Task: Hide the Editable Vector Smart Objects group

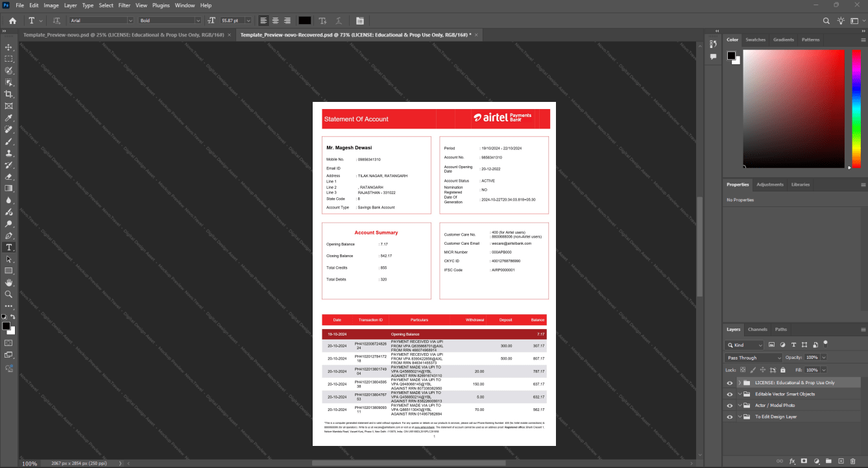Action: [x=730, y=394]
